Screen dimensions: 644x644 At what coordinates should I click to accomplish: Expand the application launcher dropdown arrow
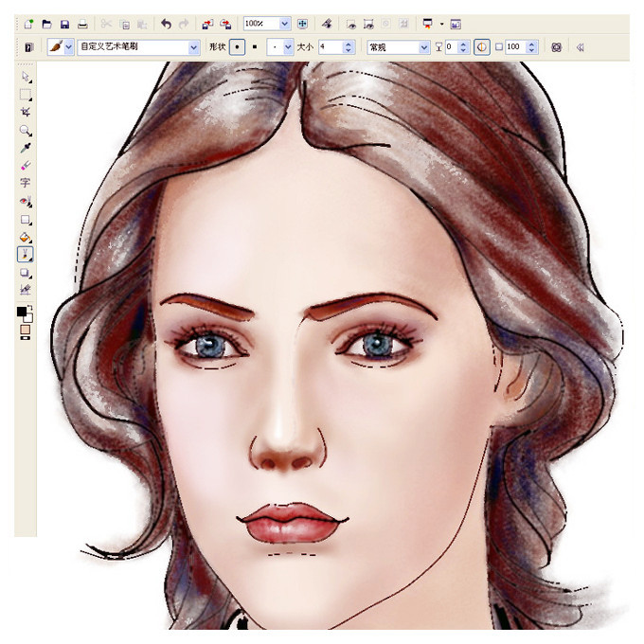coord(442,24)
